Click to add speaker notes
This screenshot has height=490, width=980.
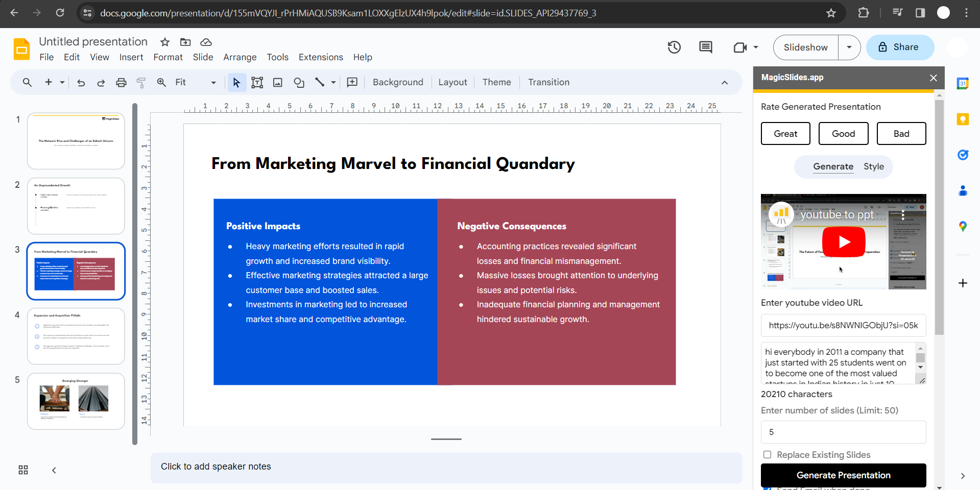click(x=446, y=467)
